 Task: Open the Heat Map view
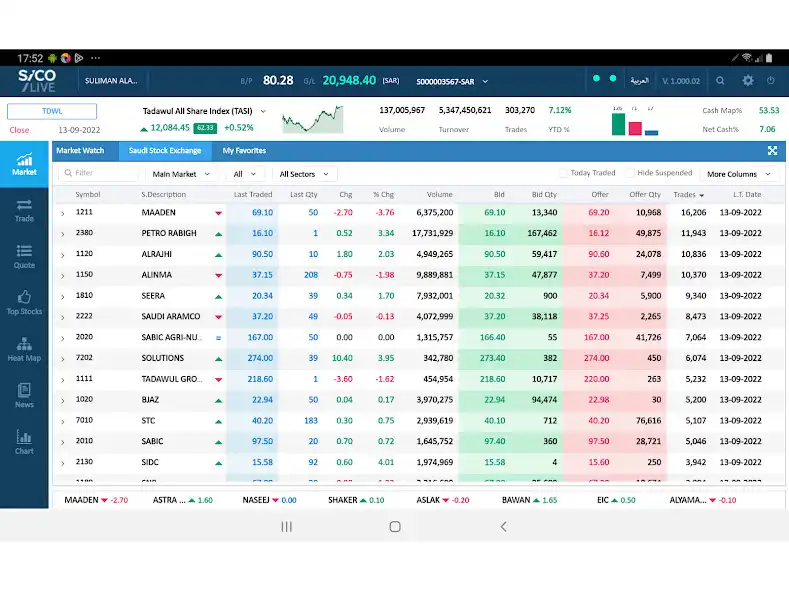point(24,349)
